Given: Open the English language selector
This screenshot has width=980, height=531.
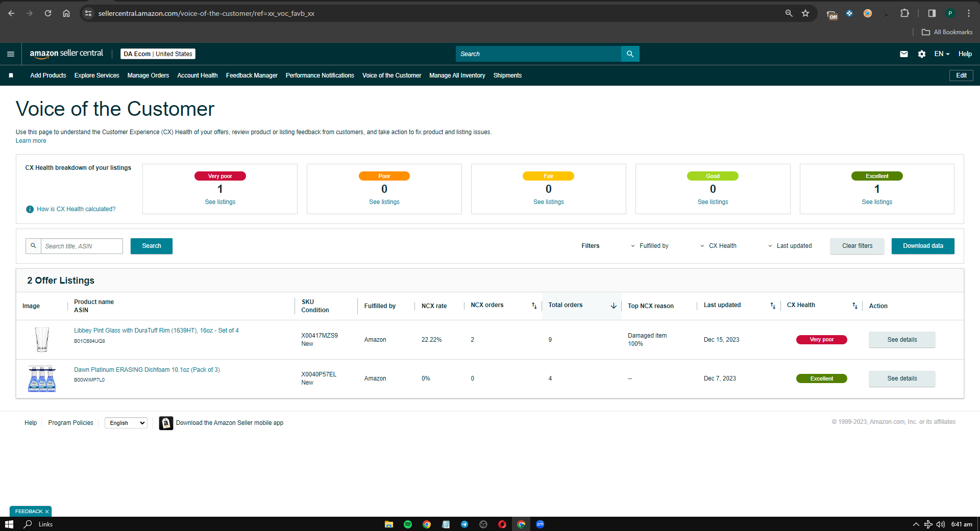Looking at the screenshot, I should click(x=126, y=423).
